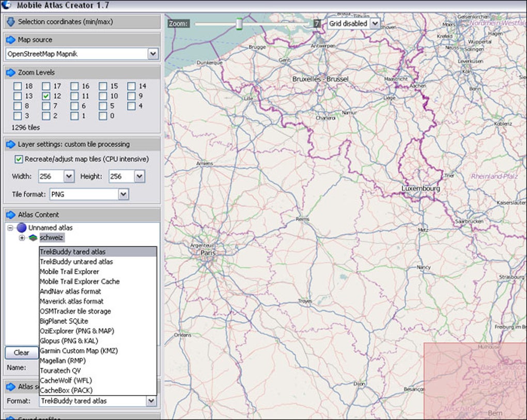Screen dimensions: 527x420
Task: Select BigPlanet SQLite from format list
Action: (x=64, y=321)
